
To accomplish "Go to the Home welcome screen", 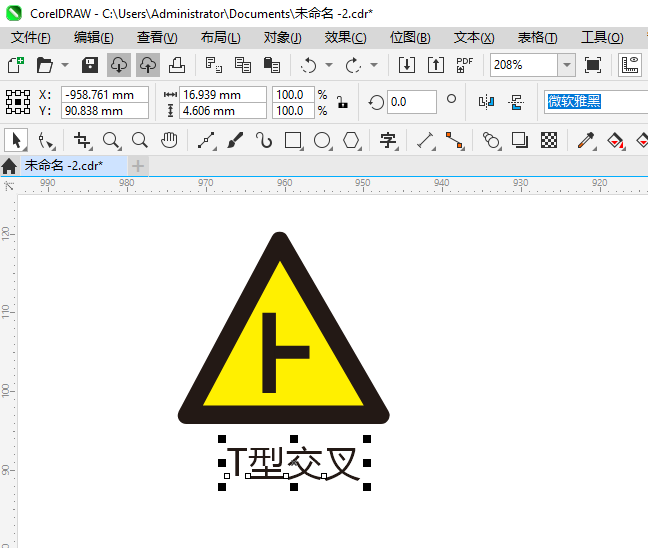I will click(x=9, y=166).
